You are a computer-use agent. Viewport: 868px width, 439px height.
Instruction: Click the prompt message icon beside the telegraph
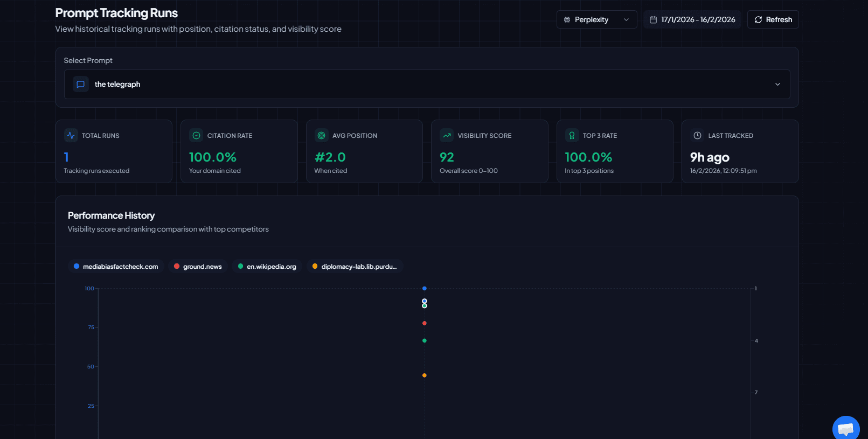click(81, 85)
